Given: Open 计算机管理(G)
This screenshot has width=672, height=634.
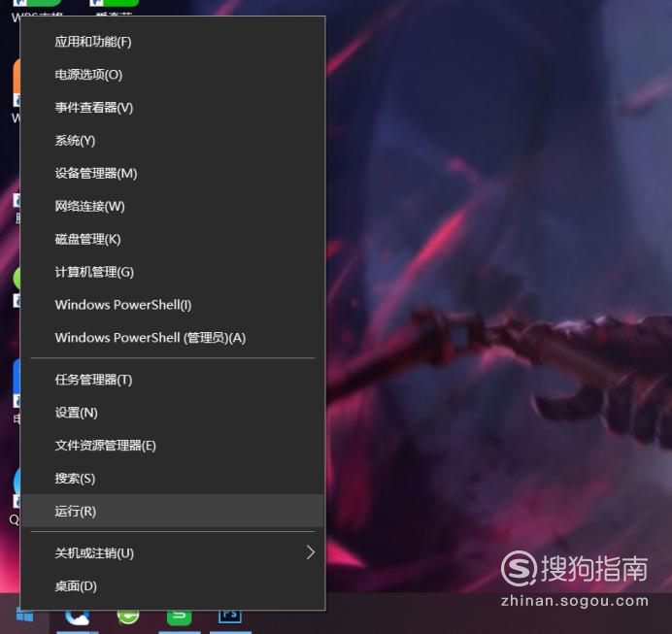Looking at the screenshot, I should pos(173,272).
